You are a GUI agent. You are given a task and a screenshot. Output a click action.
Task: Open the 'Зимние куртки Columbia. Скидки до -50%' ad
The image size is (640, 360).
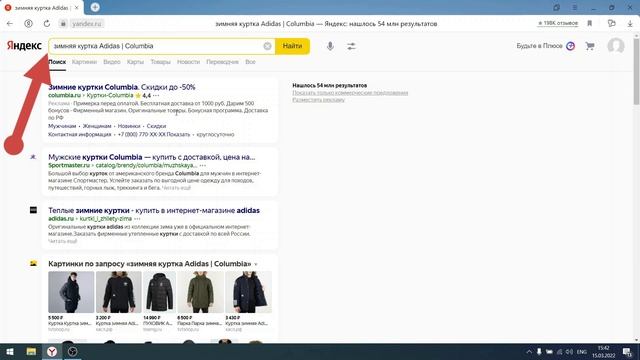(x=122, y=87)
